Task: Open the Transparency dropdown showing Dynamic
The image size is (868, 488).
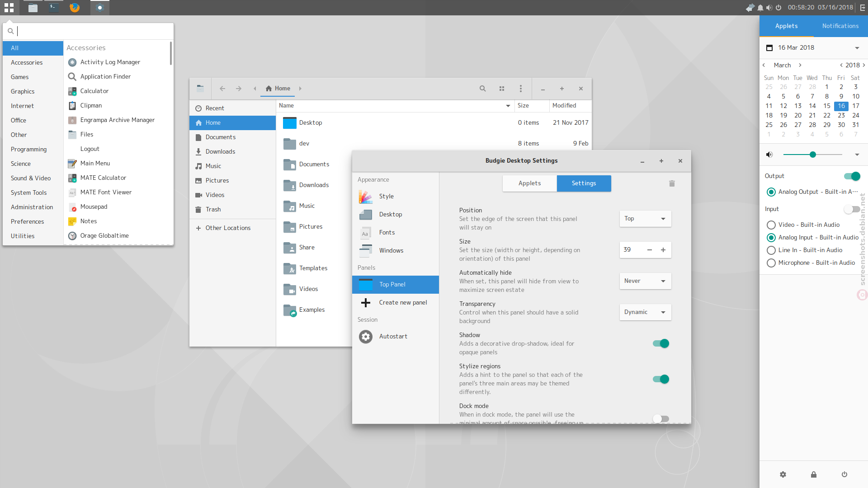Action: [x=645, y=312]
